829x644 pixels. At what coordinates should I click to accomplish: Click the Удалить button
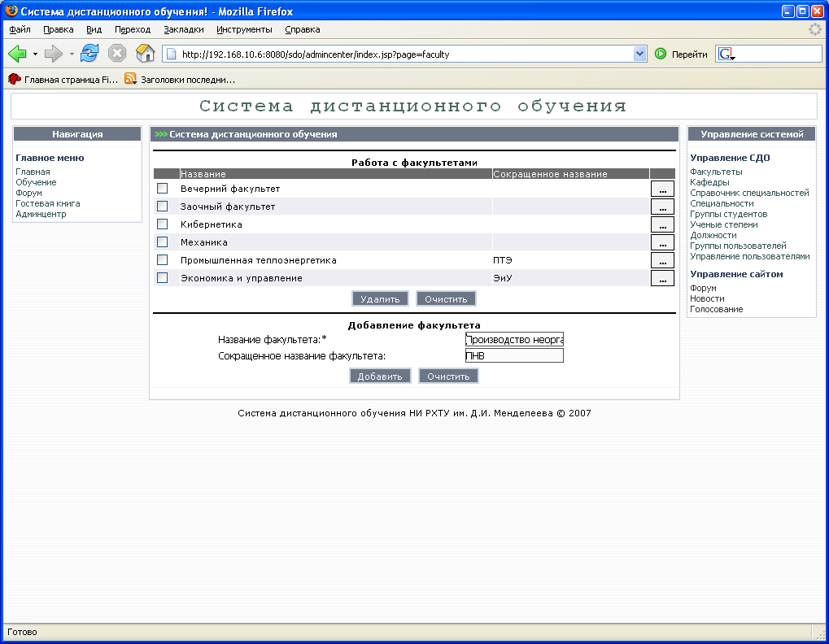380,299
